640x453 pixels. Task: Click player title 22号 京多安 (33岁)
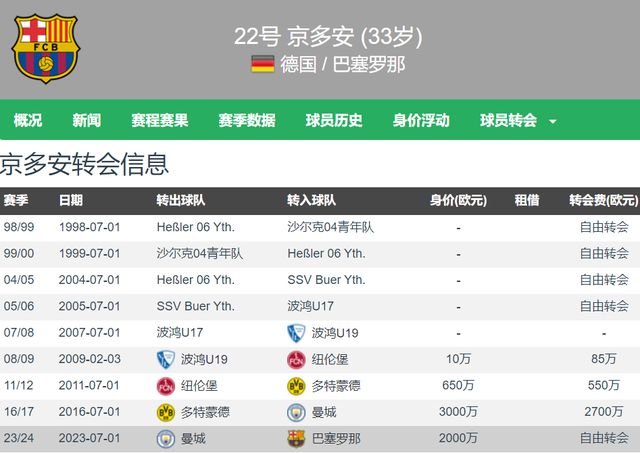click(x=328, y=36)
